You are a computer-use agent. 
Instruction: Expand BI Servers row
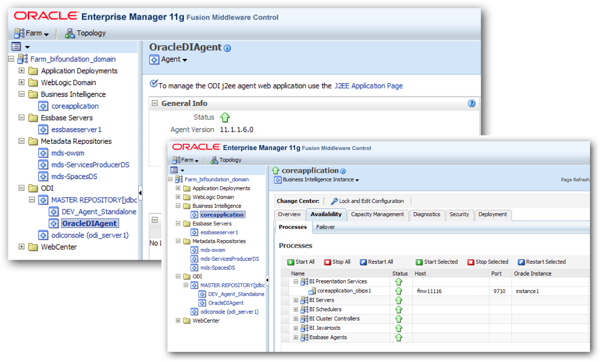295,300
